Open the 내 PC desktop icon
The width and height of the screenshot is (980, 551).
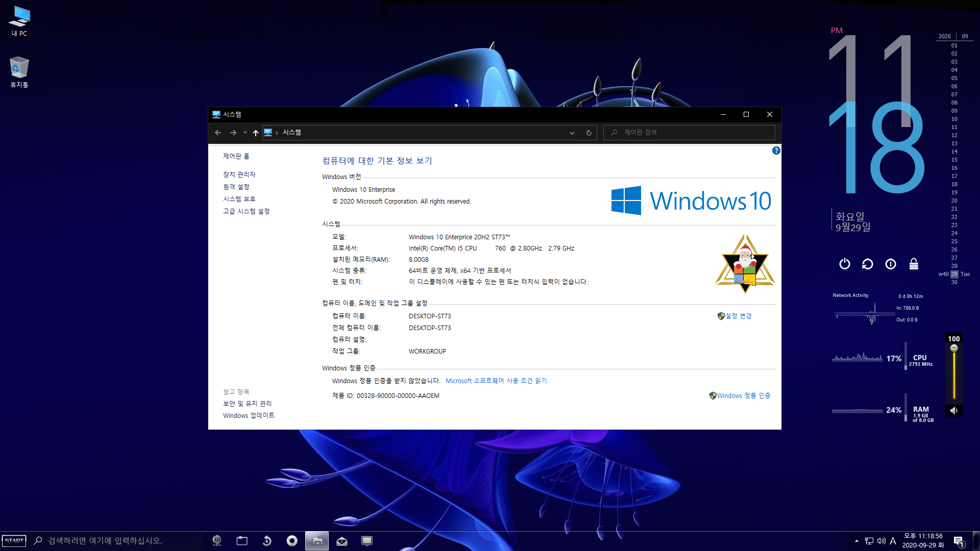point(19,21)
